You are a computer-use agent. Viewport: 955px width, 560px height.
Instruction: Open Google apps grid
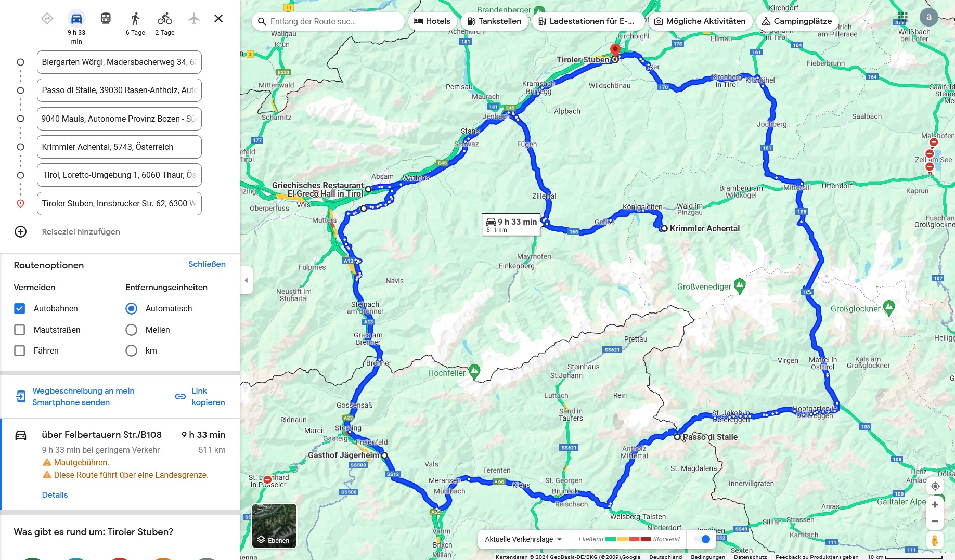point(902,17)
